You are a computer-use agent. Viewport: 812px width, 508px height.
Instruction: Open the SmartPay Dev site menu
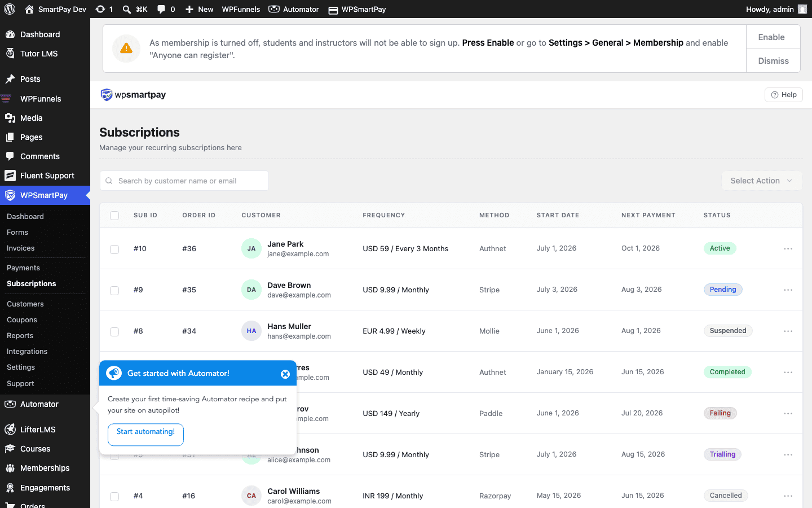click(x=56, y=9)
